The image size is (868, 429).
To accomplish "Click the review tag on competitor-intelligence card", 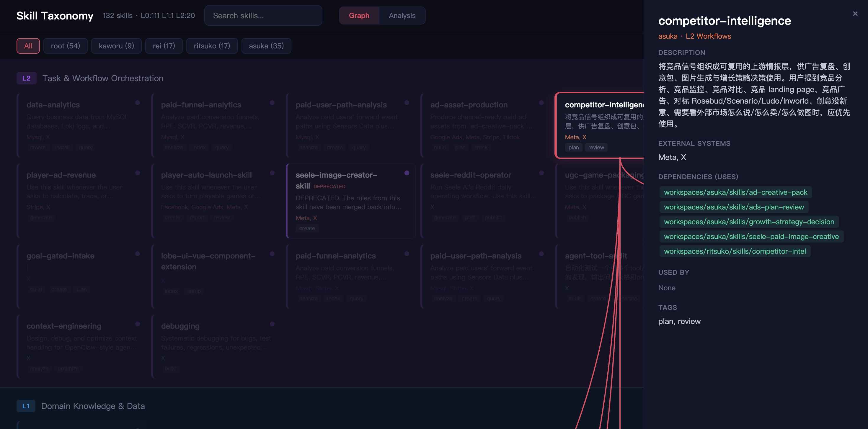I will [x=596, y=148].
